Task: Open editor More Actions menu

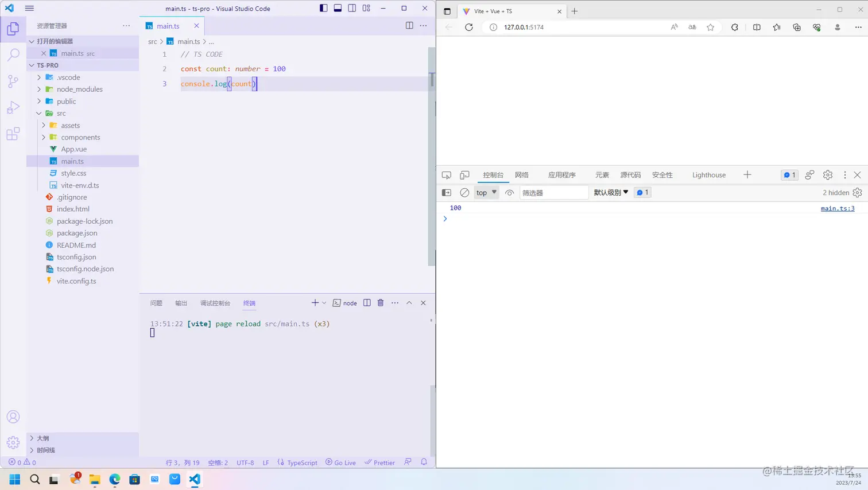Action: [424, 25]
